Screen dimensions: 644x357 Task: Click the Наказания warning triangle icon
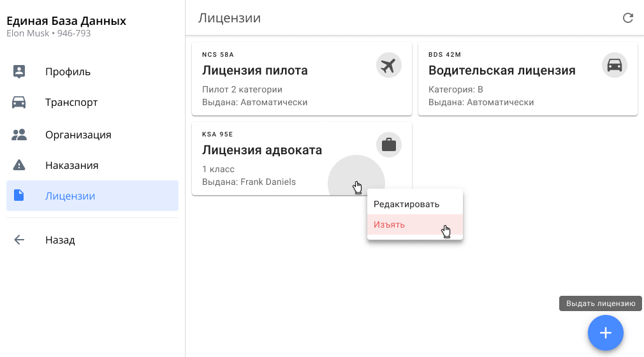[x=19, y=165]
